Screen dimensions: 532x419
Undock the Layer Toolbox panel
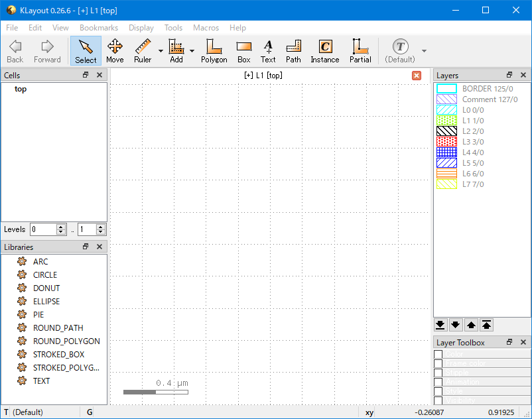pos(509,342)
